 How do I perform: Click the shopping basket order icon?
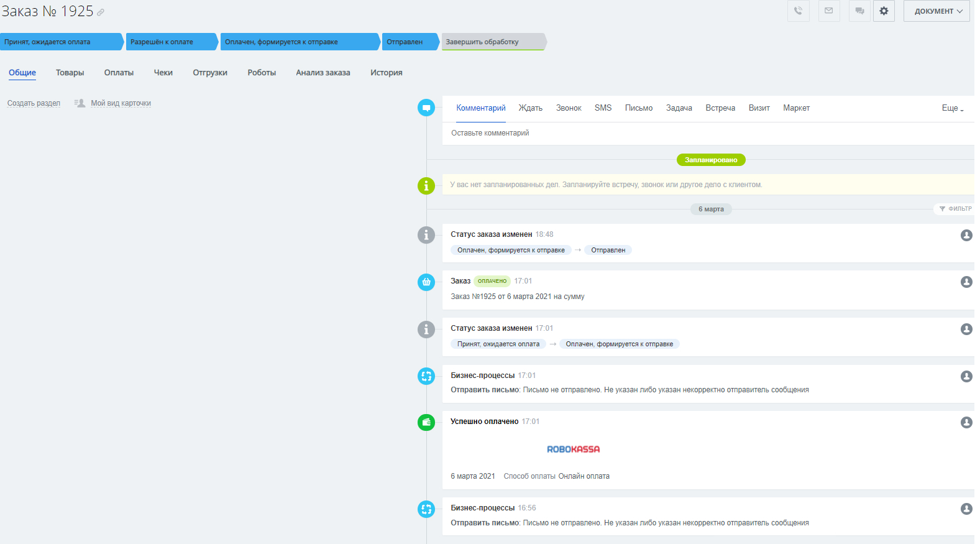[426, 282]
